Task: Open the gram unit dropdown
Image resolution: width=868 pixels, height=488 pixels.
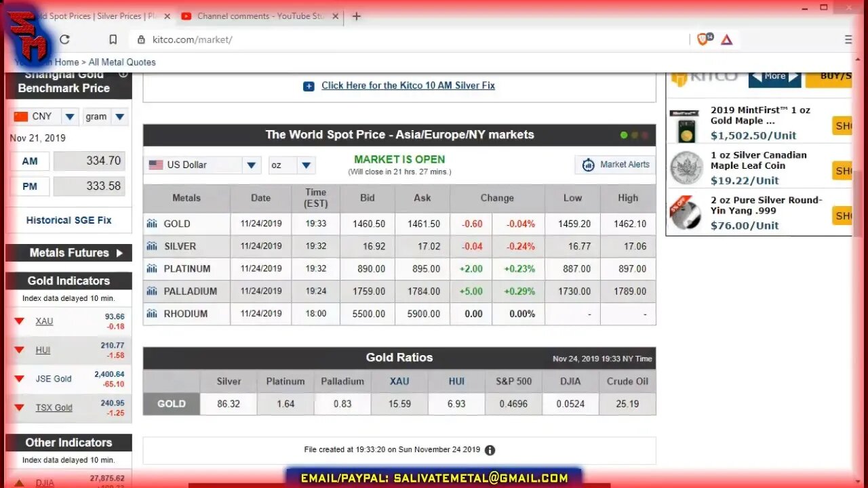Action: pos(120,117)
